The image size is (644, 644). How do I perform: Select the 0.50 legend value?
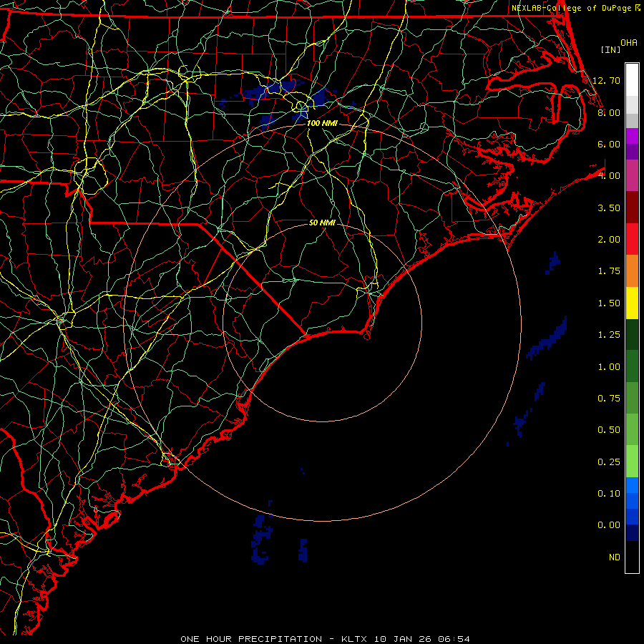tap(609, 430)
